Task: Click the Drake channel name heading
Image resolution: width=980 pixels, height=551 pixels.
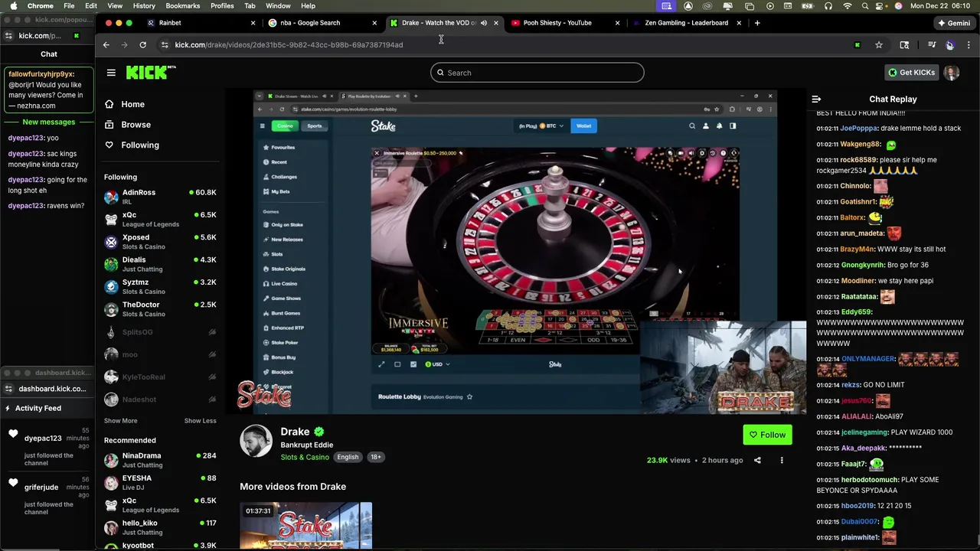Action: pyautogui.click(x=295, y=432)
